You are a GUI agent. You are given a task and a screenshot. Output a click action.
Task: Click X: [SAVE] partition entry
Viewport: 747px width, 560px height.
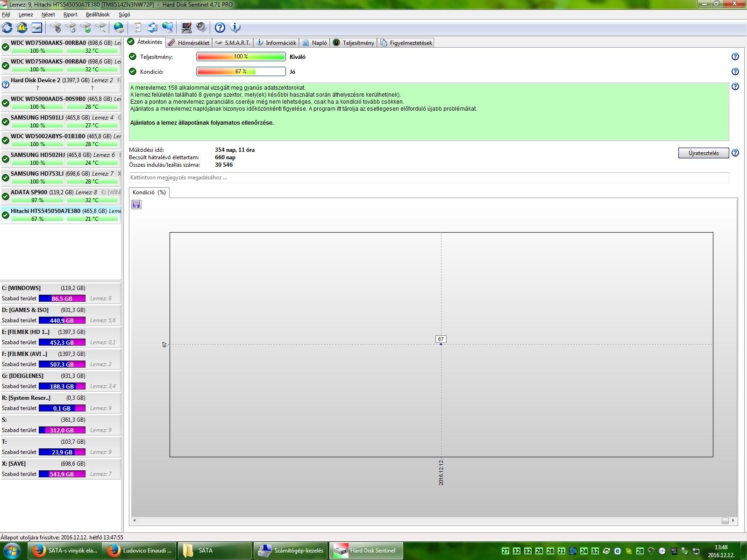point(61,469)
